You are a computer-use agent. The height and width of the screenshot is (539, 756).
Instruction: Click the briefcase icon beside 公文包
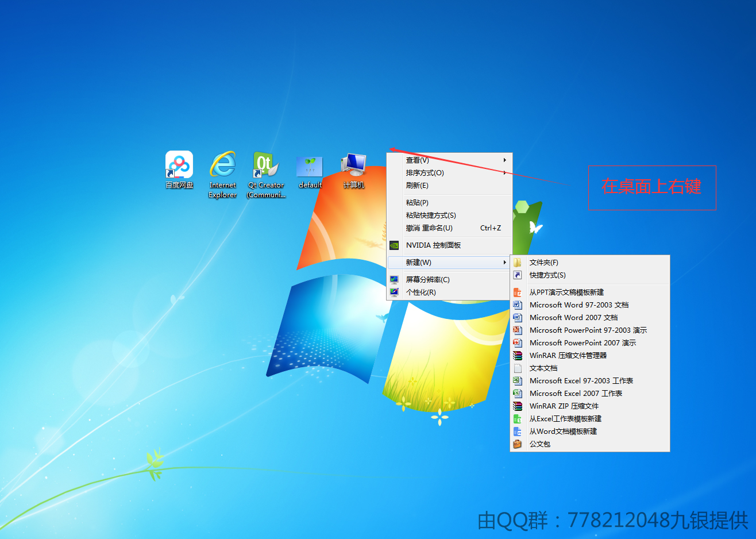(x=518, y=444)
